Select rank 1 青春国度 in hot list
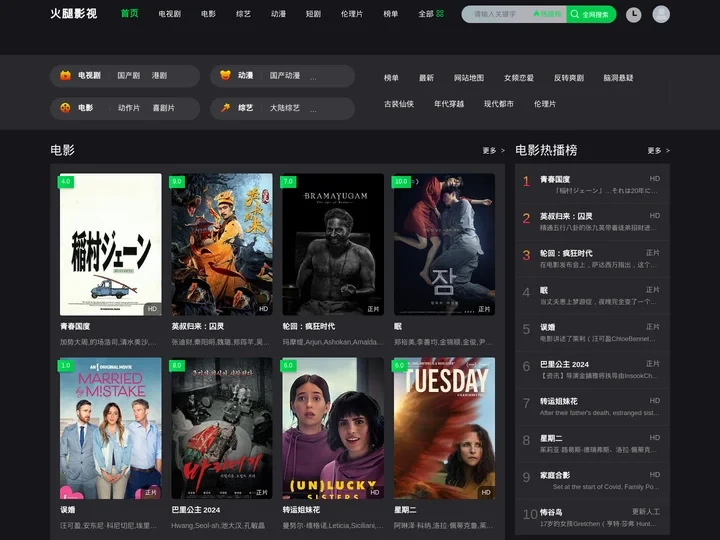This screenshot has height=540, width=720. (x=592, y=184)
